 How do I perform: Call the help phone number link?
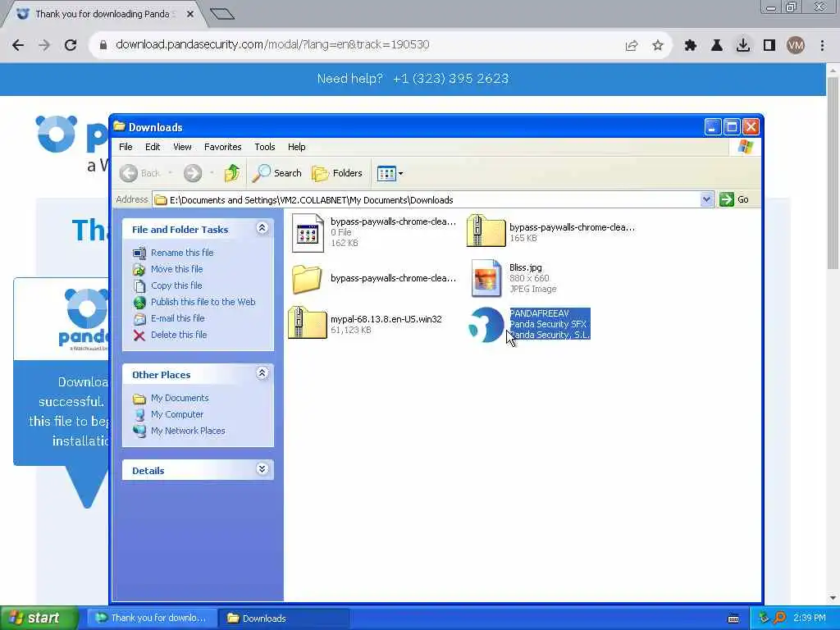[450, 79]
